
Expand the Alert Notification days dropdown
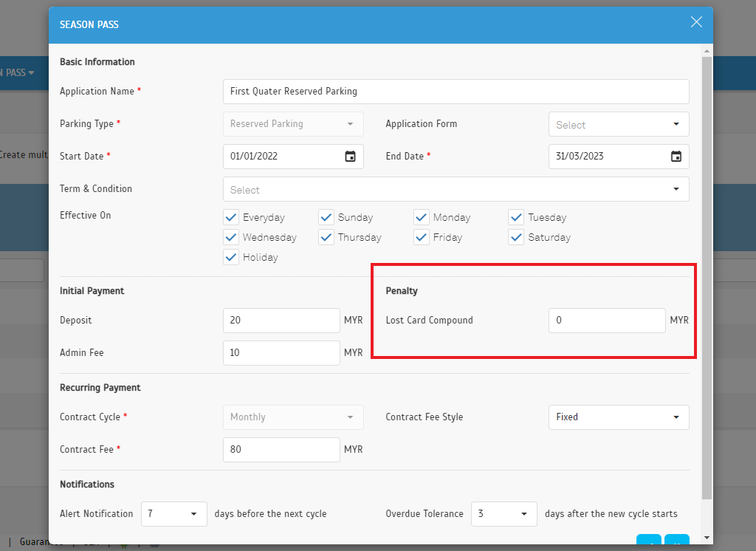point(174,514)
